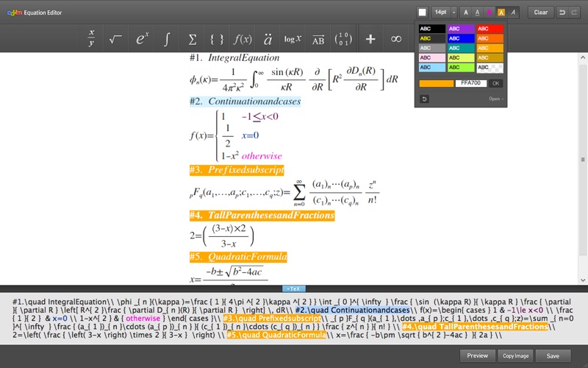
Task: Toggle underline text formatting
Action: pyautogui.click(x=476, y=13)
